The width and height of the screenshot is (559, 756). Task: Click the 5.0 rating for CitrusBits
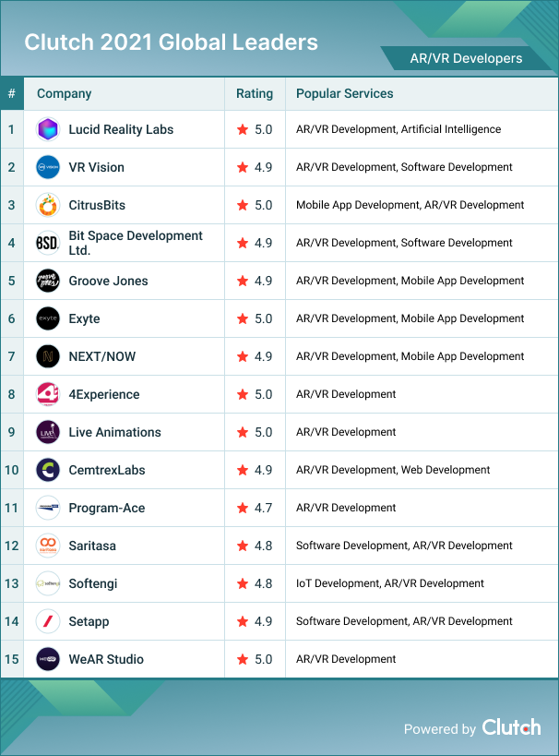point(264,205)
